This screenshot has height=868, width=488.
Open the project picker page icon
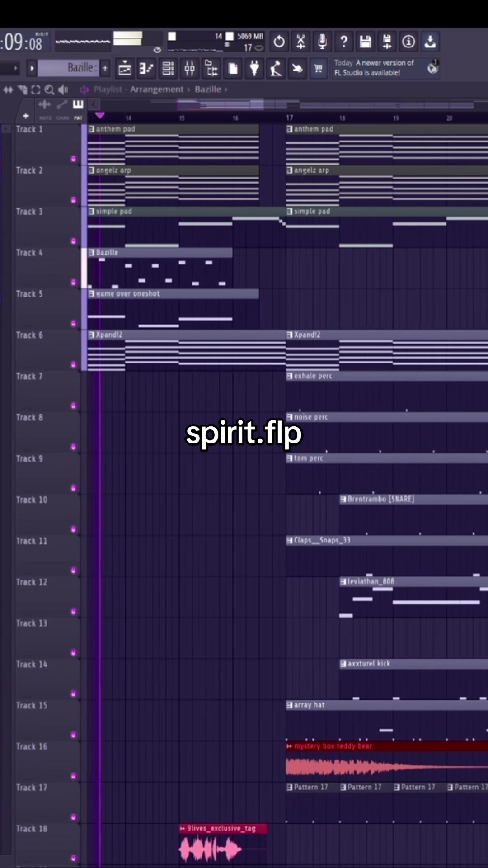233,69
